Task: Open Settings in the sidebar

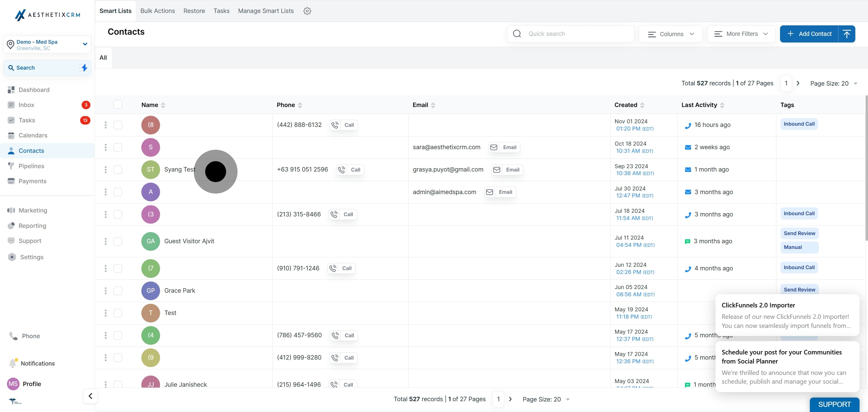Action: pos(32,257)
